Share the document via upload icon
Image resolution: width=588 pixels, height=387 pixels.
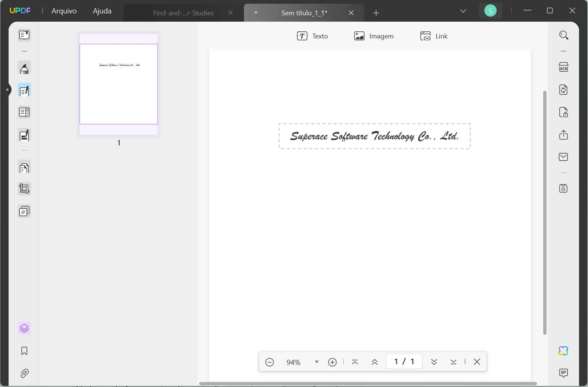click(x=563, y=135)
